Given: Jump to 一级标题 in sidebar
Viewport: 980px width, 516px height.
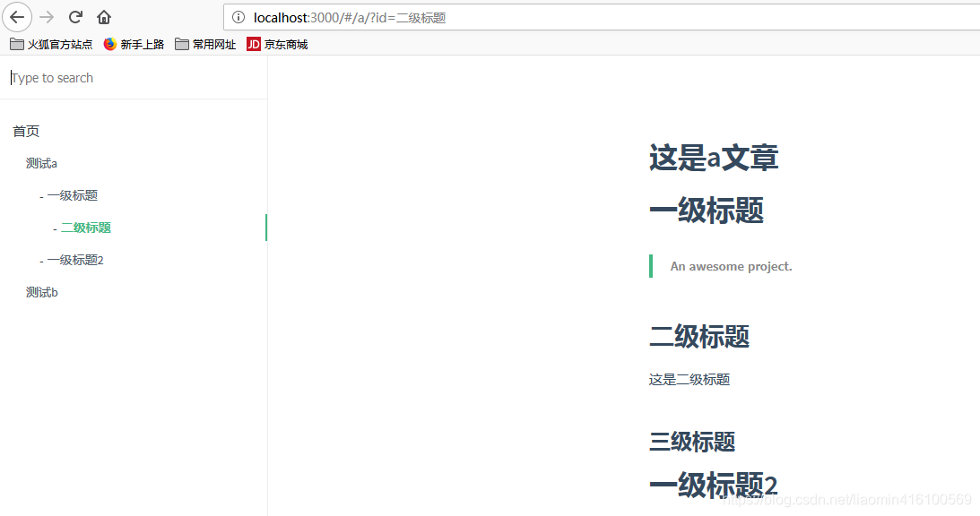Looking at the screenshot, I should [x=73, y=195].
